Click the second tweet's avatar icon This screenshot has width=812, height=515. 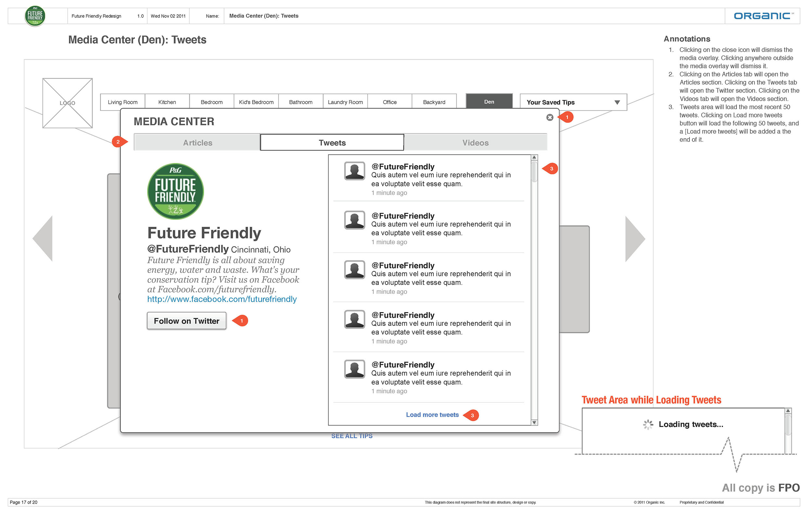pyautogui.click(x=354, y=220)
